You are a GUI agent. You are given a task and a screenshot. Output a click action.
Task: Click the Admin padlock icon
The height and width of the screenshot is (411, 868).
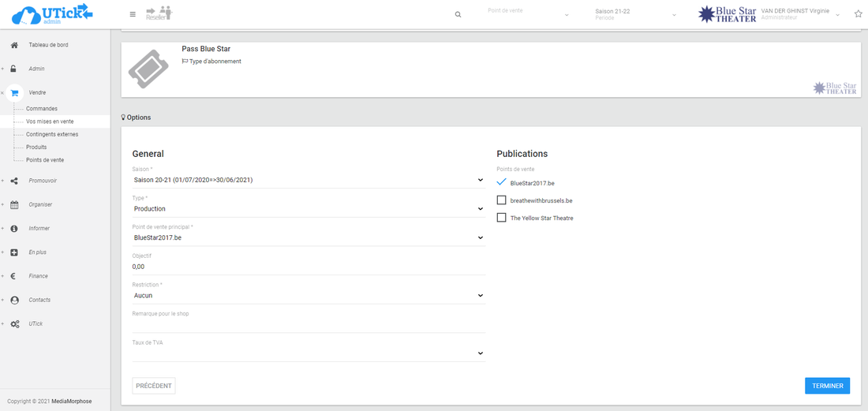[x=14, y=69]
